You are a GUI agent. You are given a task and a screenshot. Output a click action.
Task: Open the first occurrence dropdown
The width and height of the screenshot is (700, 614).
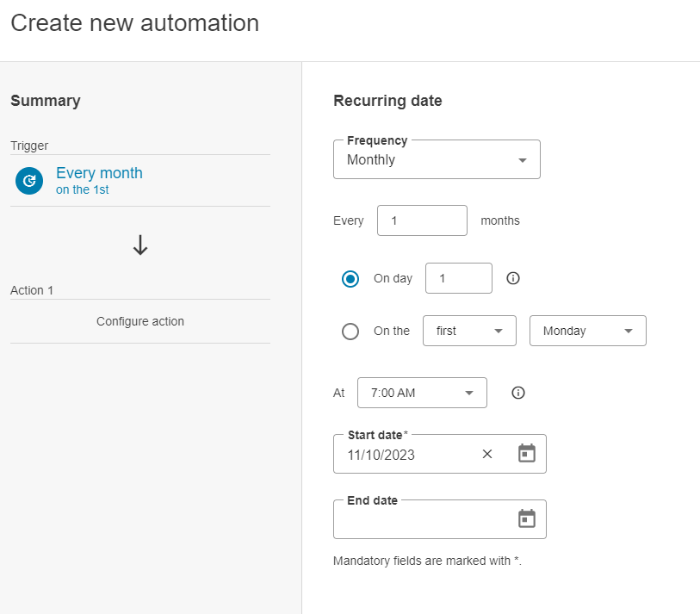pos(469,331)
